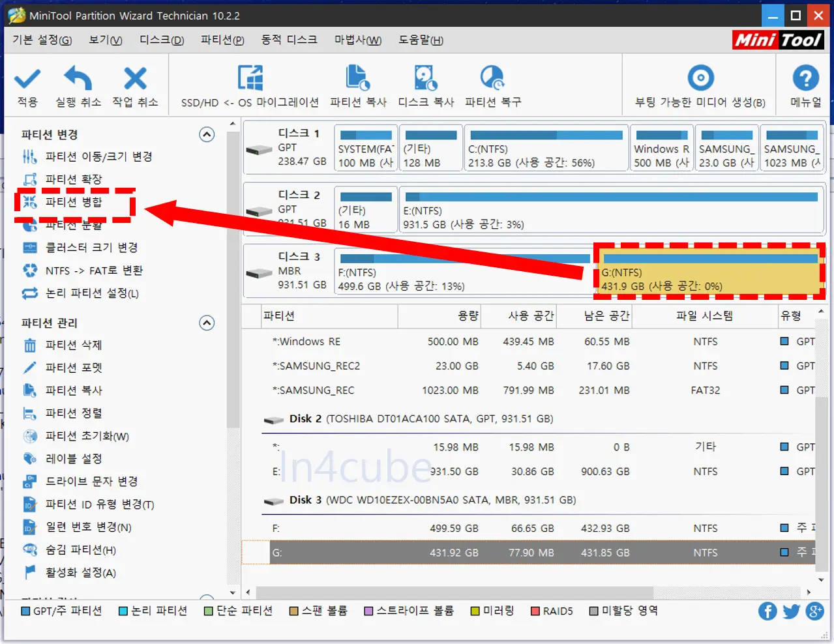This screenshot has height=644, width=834.
Task: Open SSD/HD OS 마이그레이션 wizard icon
Action: (x=250, y=78)
